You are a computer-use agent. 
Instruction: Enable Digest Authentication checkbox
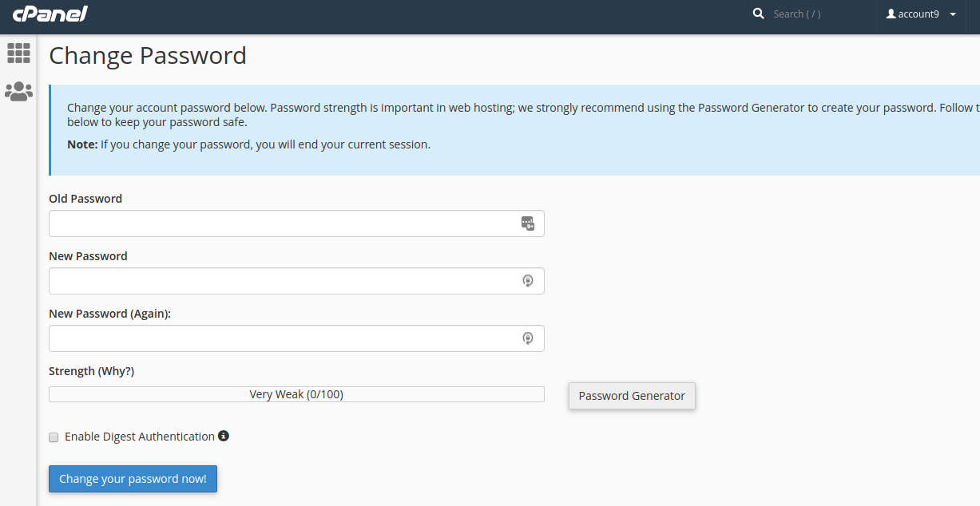54,437
